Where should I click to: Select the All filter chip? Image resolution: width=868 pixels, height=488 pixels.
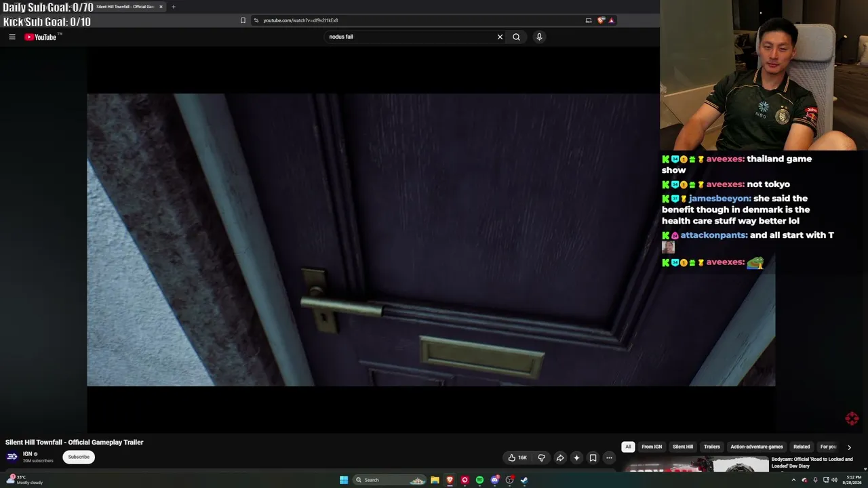coord(628,447)
